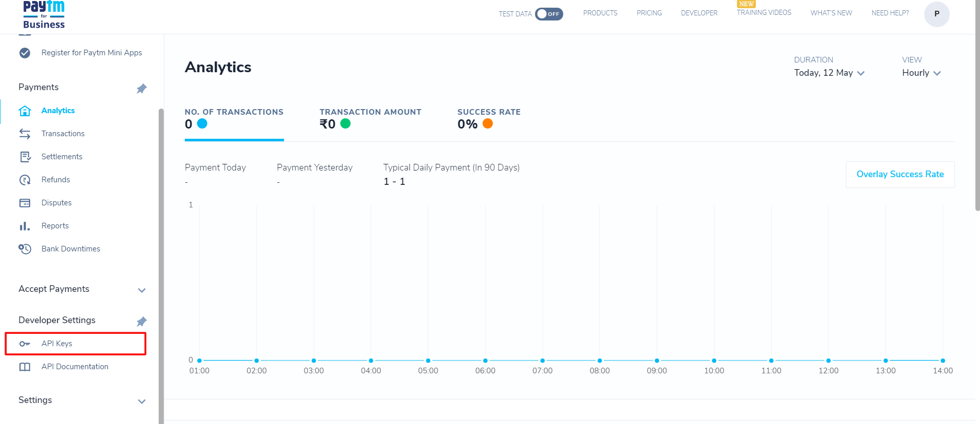This screenshot has height=424, width=980.
Task: Open the Developer menu item
Action: [699, 13]
